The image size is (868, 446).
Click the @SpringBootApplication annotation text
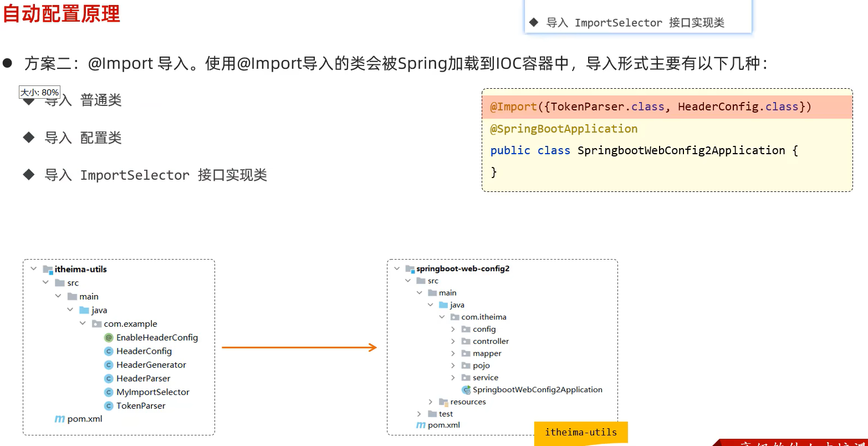pyautogui.click(x=564, y=129)
